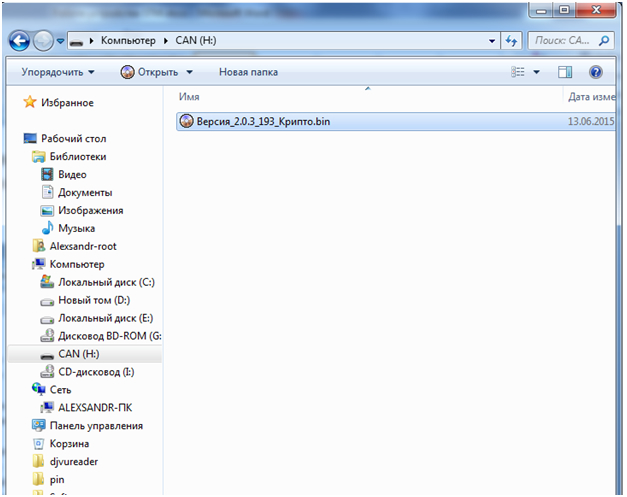Select Локальный диск (C:) in the tree
The image size is (627, 497).
pos(104,282)
